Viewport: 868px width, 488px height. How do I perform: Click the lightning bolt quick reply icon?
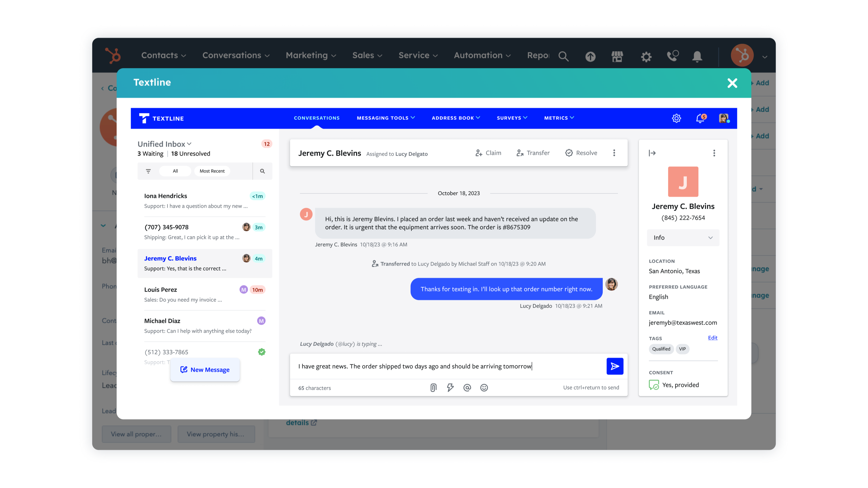[x=449, y=388]
